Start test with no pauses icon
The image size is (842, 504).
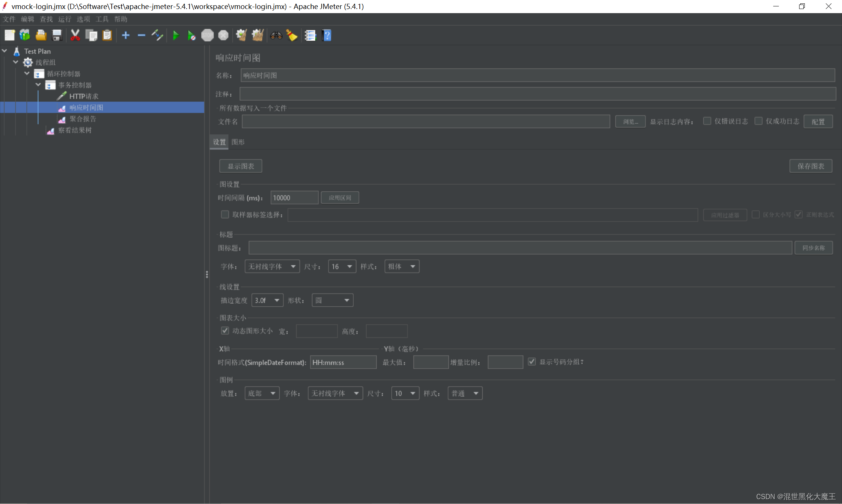click(x=191, y=35)
